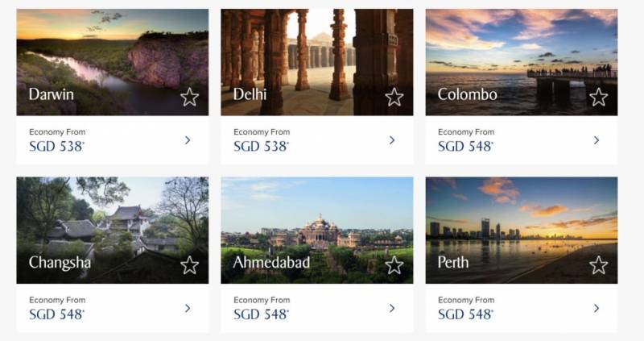Click the Darwin SGD 538 price
Image resolution: width=644 pixels, height=341 pixels.
point(57,147)
